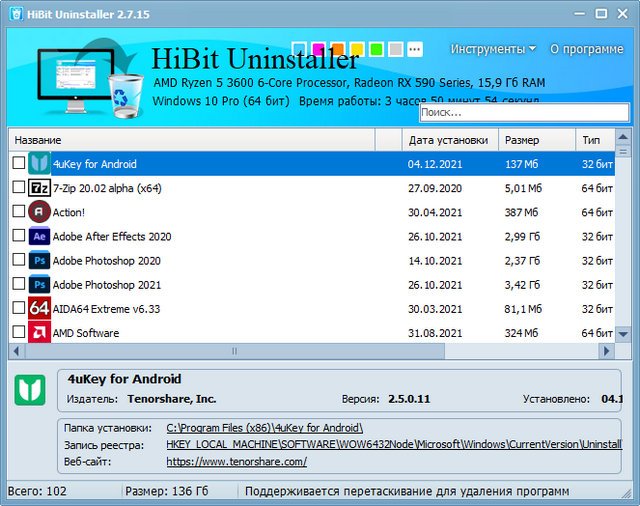This screenshot has height=506, width=640.
Task: Open the tenorshare.com website link
Action: [236, 462]
